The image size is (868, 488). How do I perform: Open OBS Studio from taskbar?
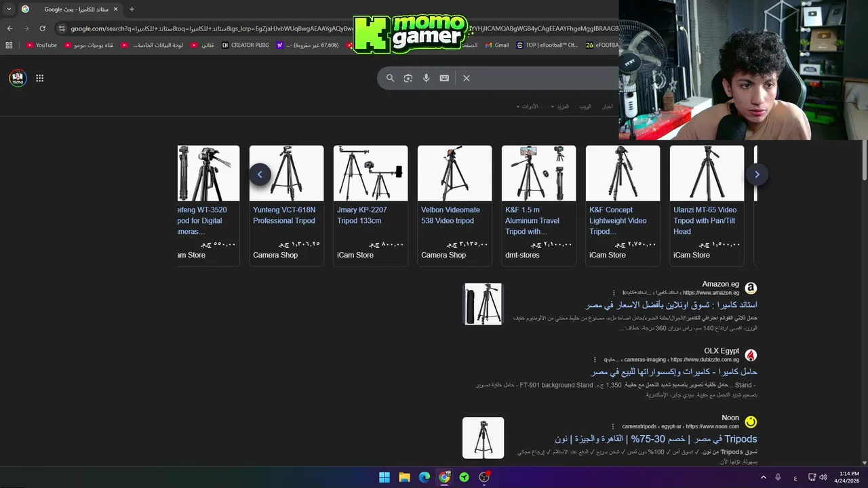[484, 477]
